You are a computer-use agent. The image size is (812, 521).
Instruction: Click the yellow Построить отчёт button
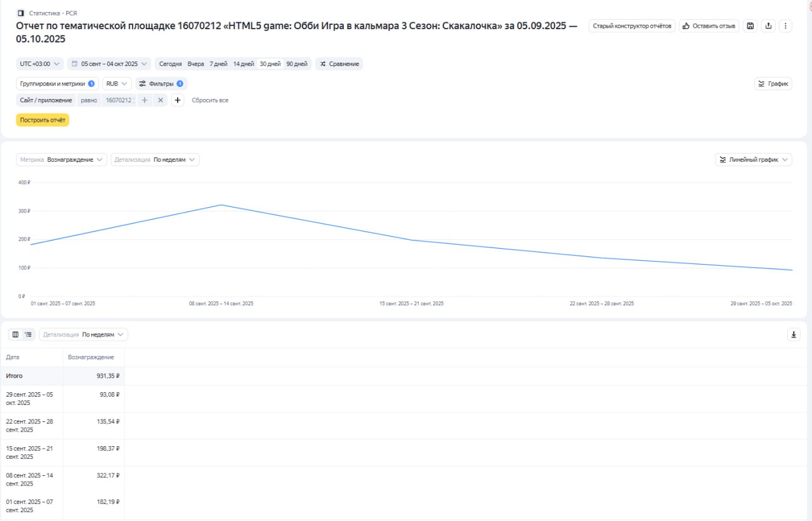(x=43, y=120)
